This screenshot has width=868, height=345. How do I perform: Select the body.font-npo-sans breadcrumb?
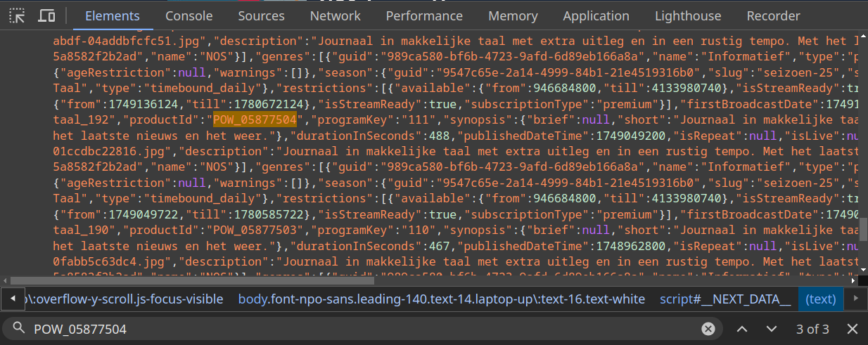[442, 299]
